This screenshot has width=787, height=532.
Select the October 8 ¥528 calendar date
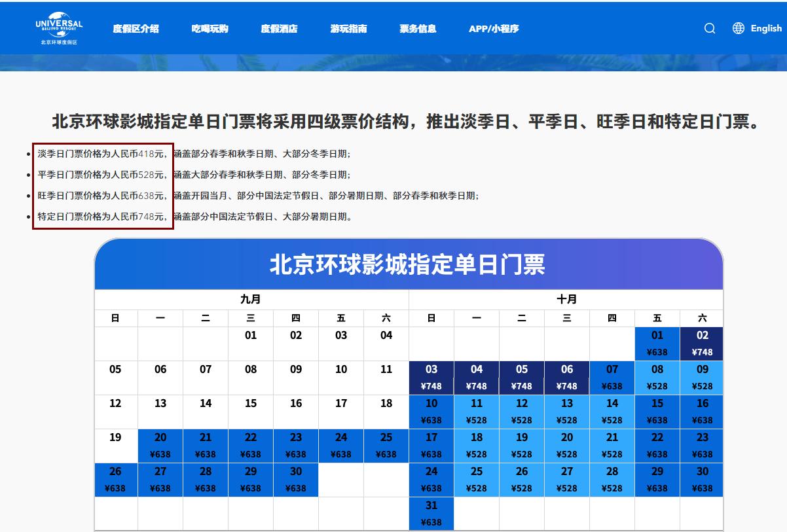(657, 378)
